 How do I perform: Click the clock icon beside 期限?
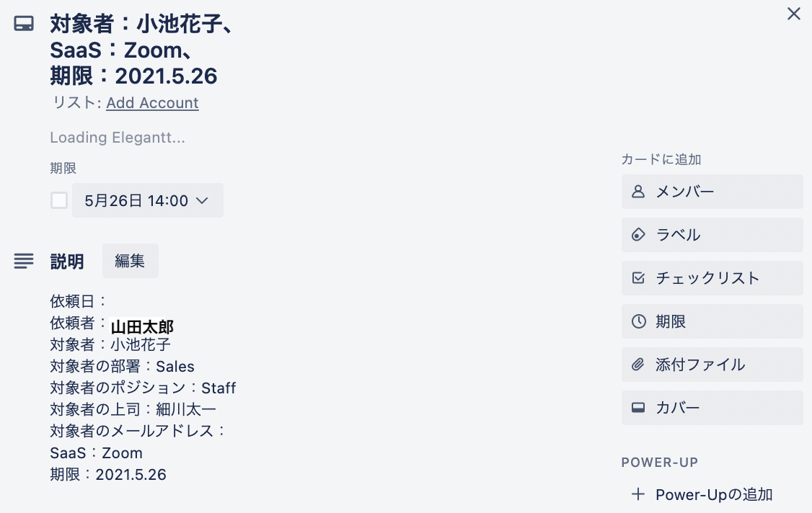(x=638, y=321)
